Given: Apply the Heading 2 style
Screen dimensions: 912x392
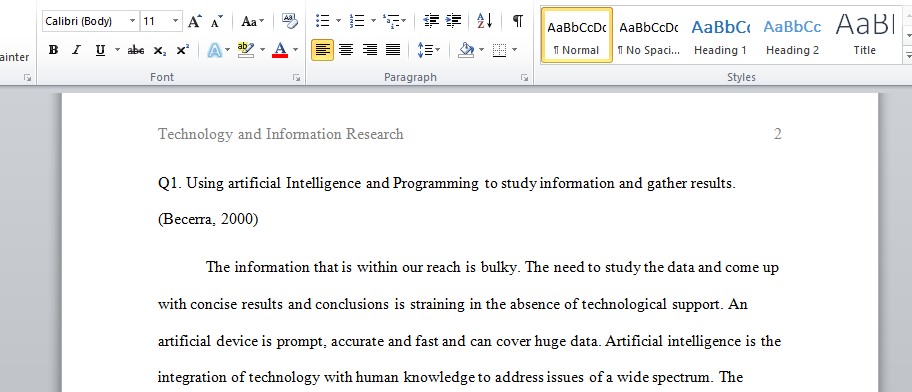Looking at the screenshot, I should coord(792,35).
